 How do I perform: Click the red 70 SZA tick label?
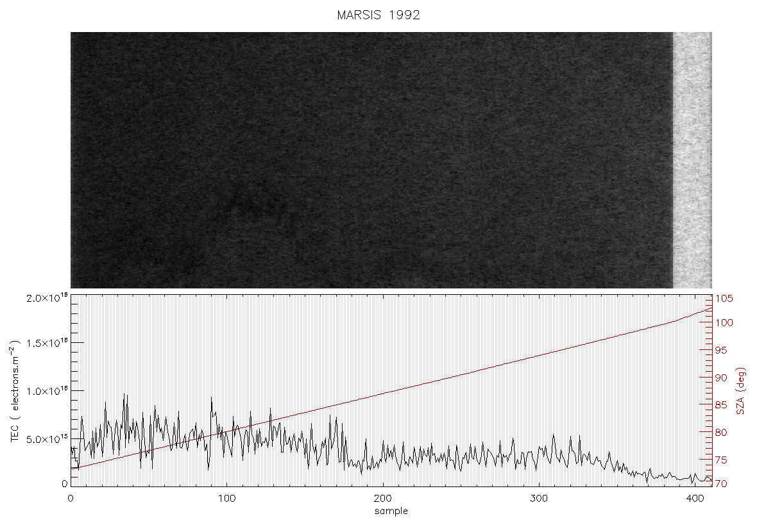pyautogui.click(x=721, y=483)
